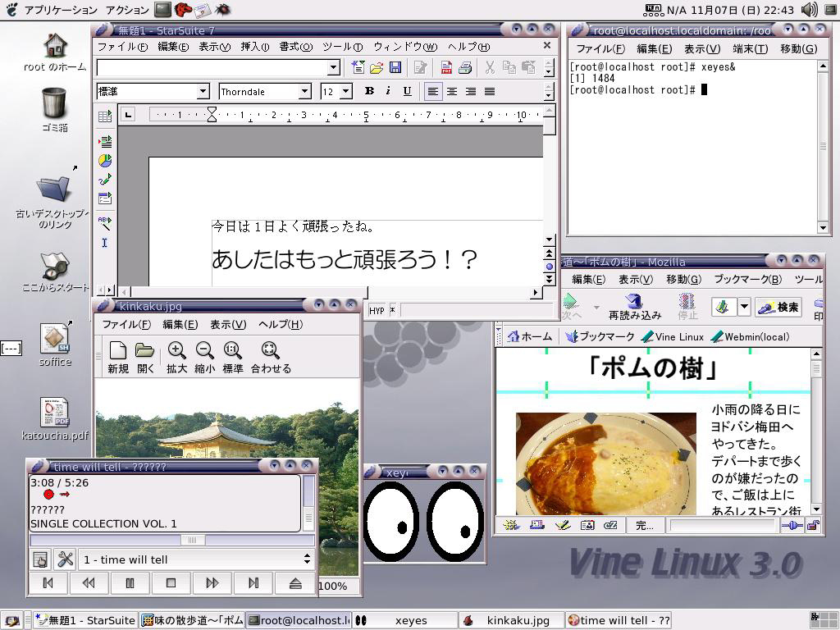The width and height of the screenshot is (840, 630).
Task: Open the Thorndale font name dropdown
Action: (x=304, y=92)
